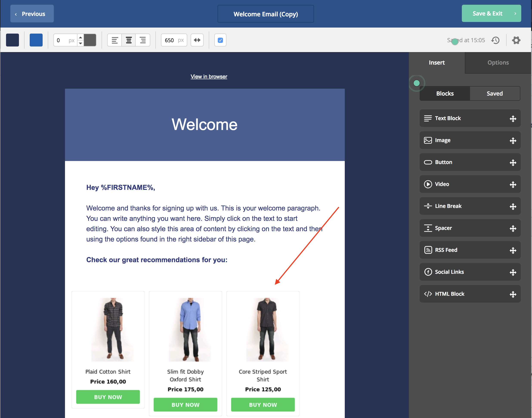Image resolution: width=532 pixels, height=418 pixels.
Task: Select center alignment icon
Action: [129, 40]
